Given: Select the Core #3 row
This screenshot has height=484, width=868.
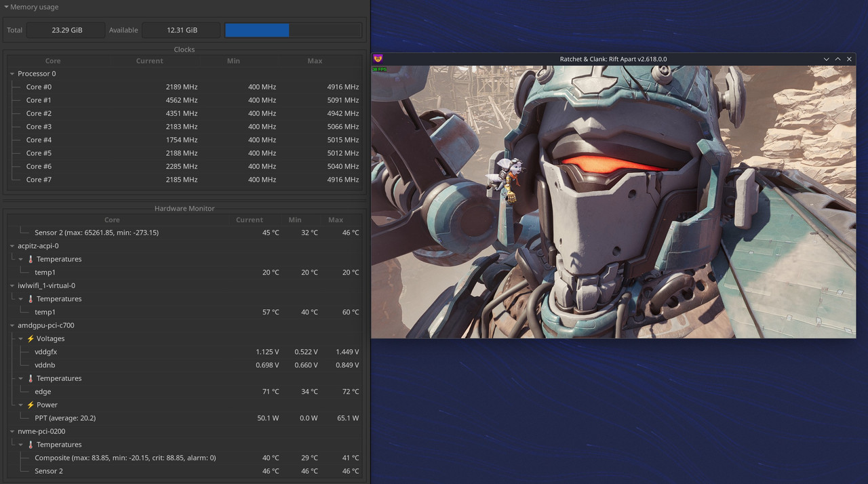Looking at the screenshot, I should (184, 127).
